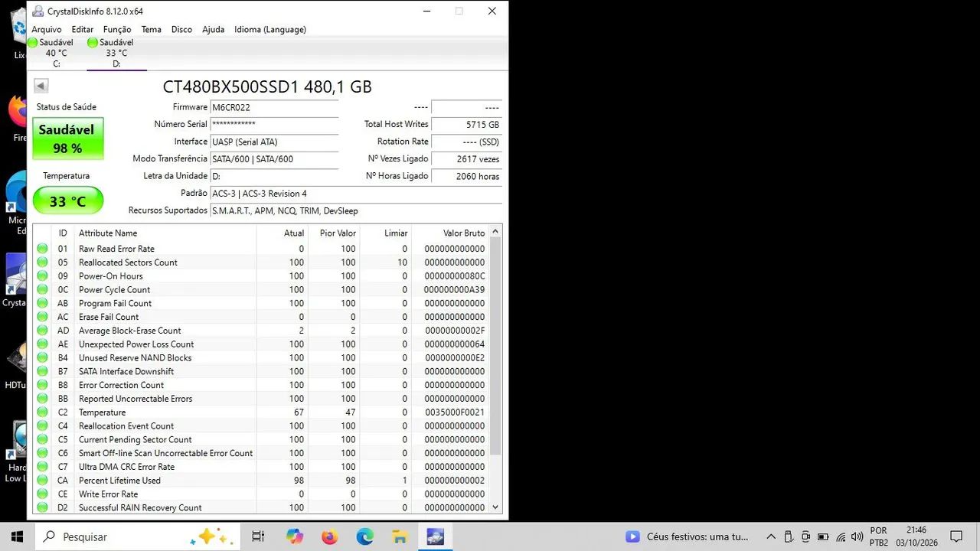
Task: Click status dot of Temperature row C2
Action: pos(42,412)
